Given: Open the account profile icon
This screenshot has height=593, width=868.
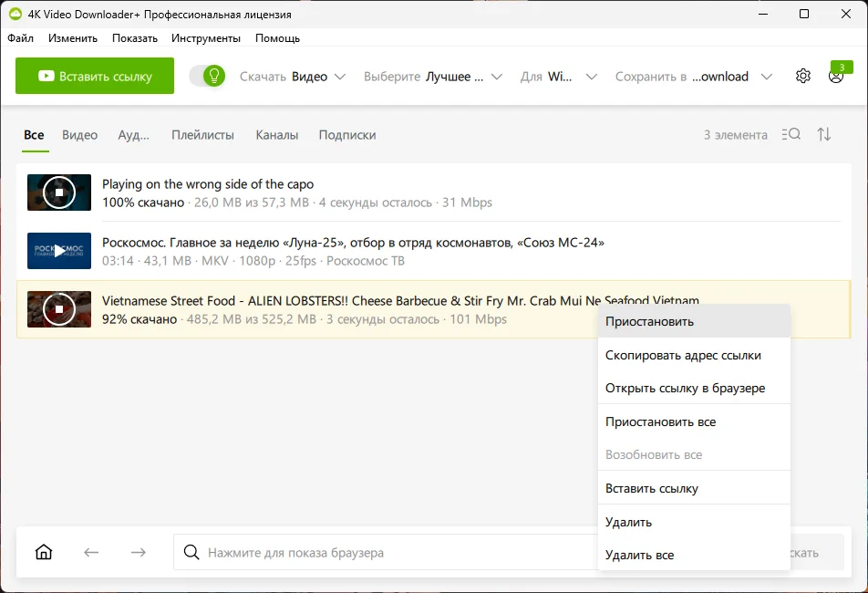Looking at the screenshot, I should pyautogui.click(x=835, y=77).
